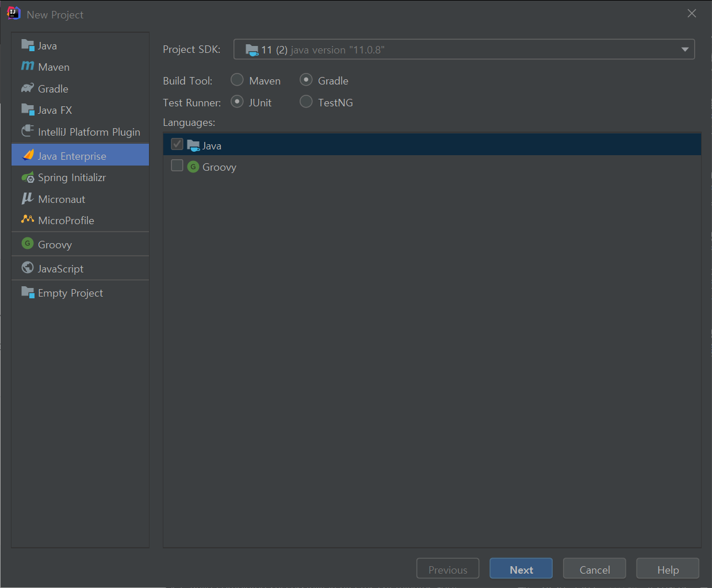Enable the Groovy language checkbox
This screenshot has height=588, width=712.
177,166
